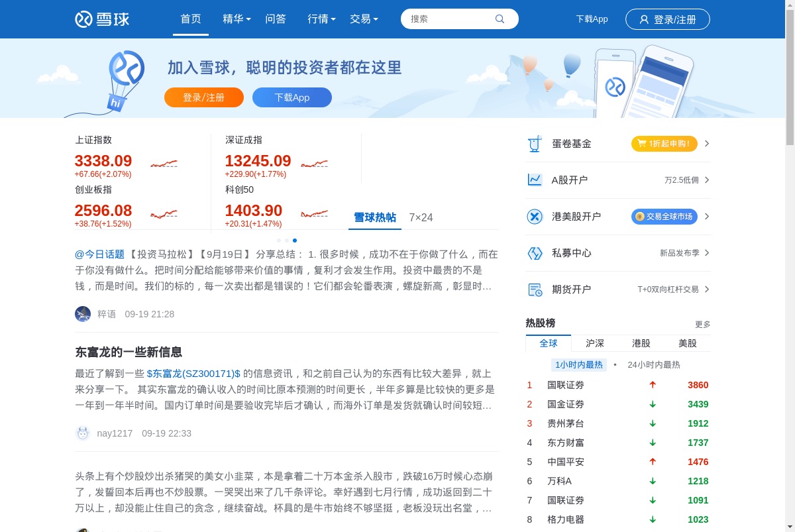
Task: Click the 港美股开户 icon
Action: click(534, 217)
